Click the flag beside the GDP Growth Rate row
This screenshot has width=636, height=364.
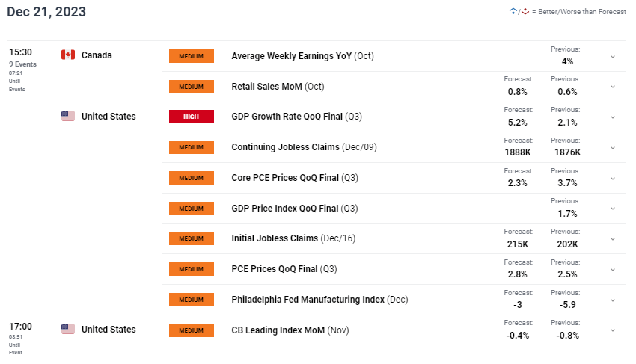(68, 116)
